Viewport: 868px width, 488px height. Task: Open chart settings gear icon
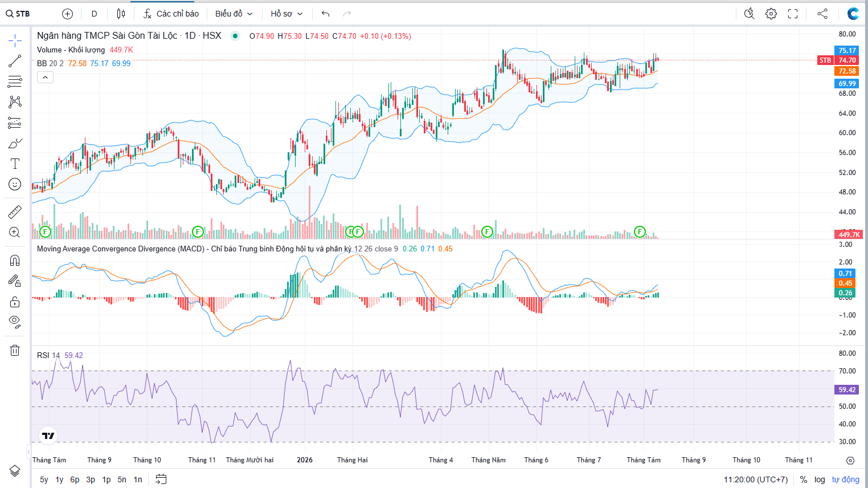771,14
